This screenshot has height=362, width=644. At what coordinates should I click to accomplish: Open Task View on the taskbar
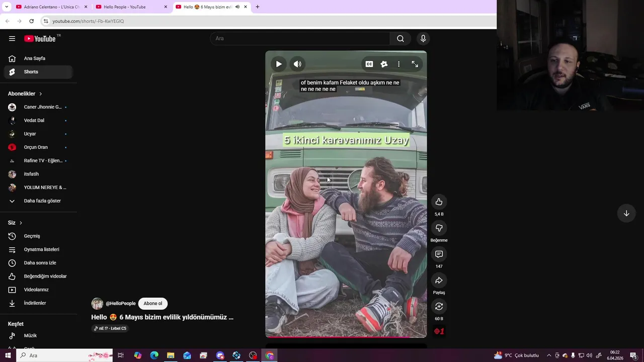coord(121,355)
